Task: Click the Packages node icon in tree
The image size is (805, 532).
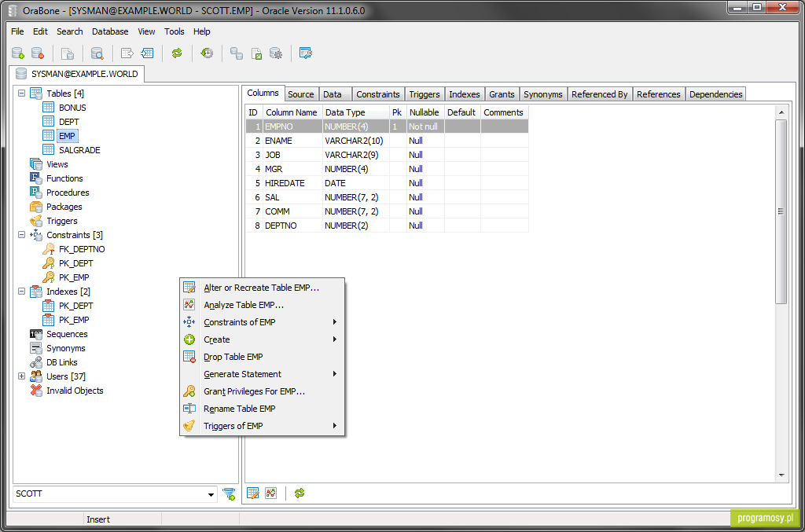Action: coord(36,207)
